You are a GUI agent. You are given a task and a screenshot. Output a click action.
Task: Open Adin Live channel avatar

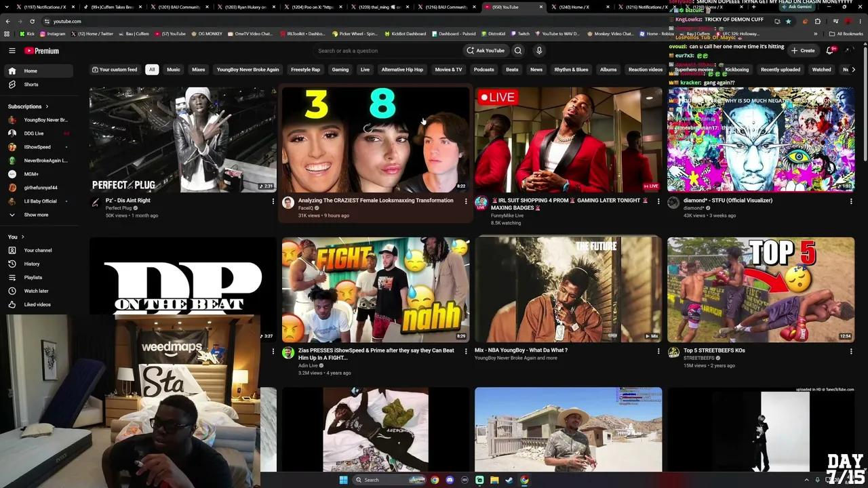tap(288, 352)
